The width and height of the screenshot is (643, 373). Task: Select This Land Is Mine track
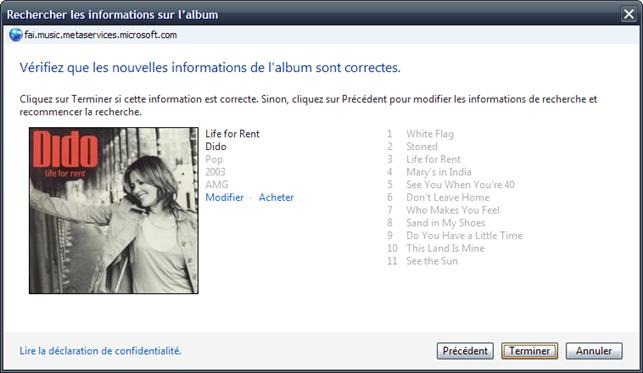pyautogui.click(x=445, y=248)
